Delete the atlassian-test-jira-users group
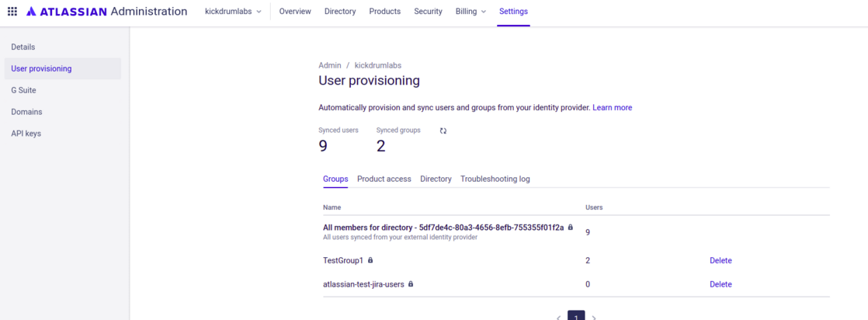The image size is (868, 320). coord(720,284)
